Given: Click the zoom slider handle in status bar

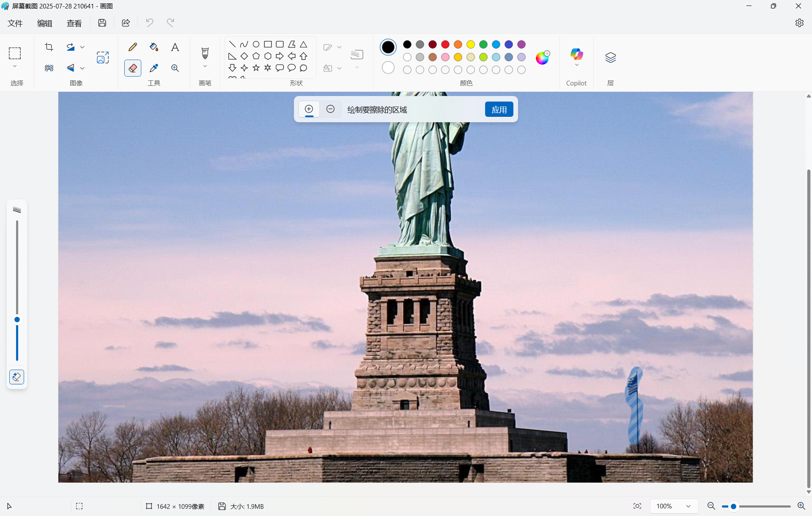Looking at the screenshot, I should click(x=733, y=506).
